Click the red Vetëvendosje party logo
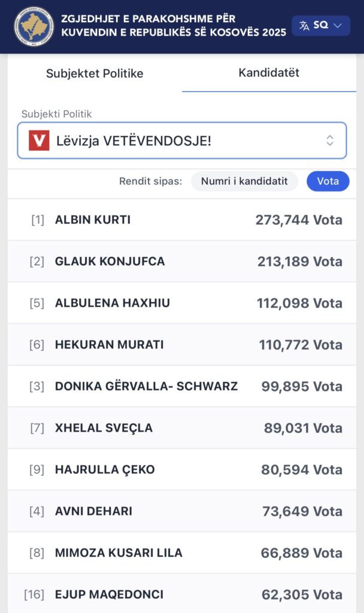364x613 pixels. pyautogui.click(x=39, y=141)
